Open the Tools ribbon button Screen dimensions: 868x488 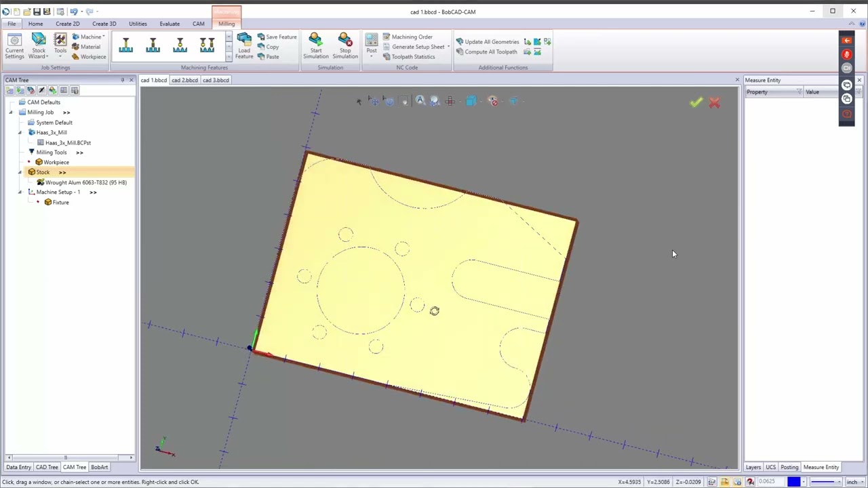(x=60, y=46)
